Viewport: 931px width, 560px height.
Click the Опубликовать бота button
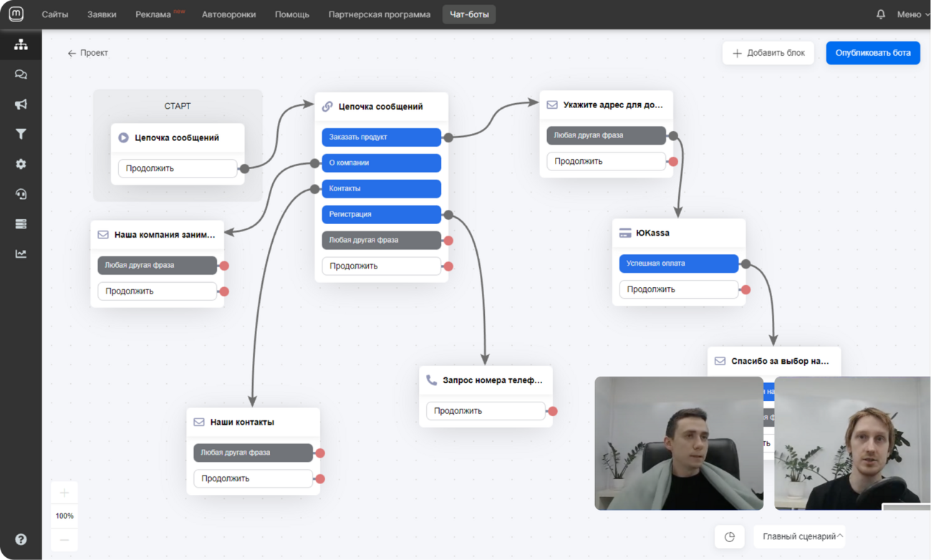tap(873, 53)
